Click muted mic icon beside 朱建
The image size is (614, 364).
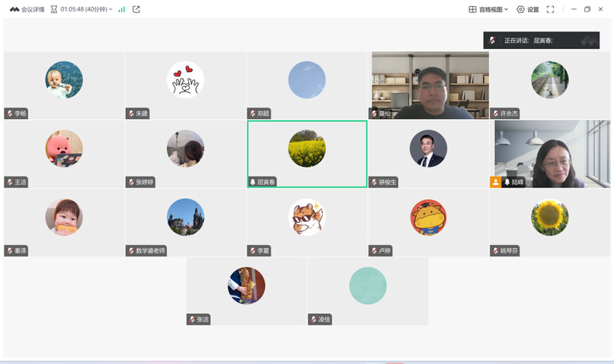pyautogui.click(x=131, y=114)
